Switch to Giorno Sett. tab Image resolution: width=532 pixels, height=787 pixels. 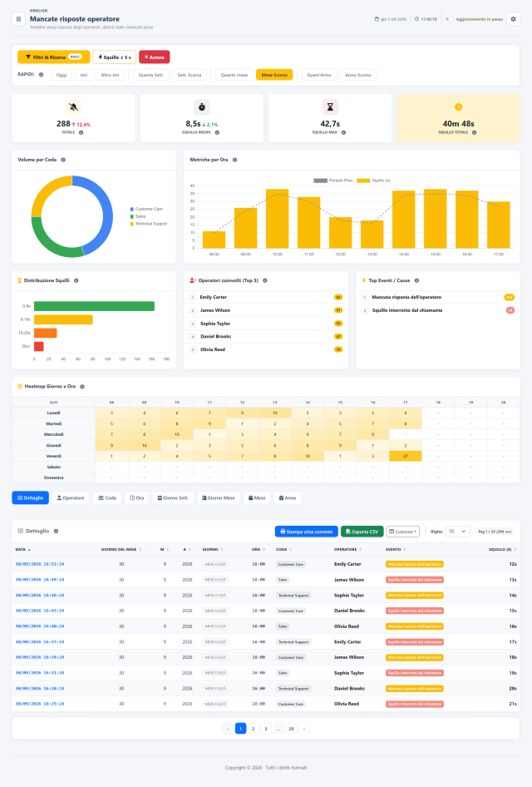coord(173,497)
